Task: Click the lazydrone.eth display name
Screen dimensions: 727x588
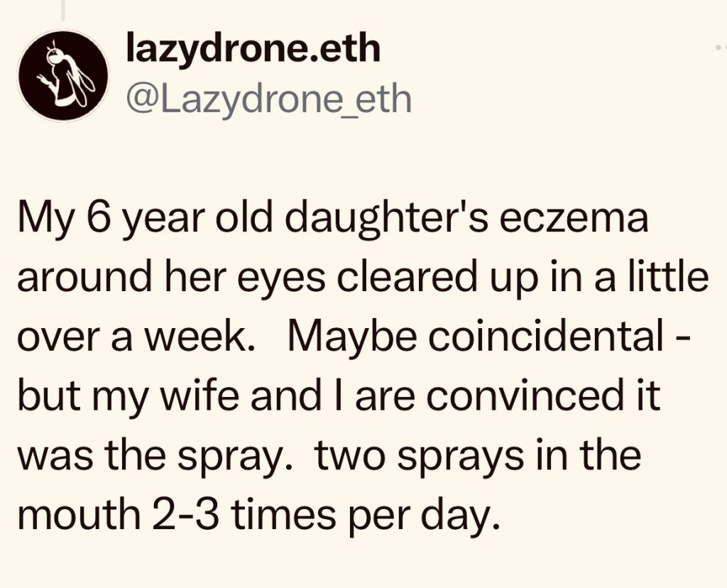Action: (x=253, y=49)
